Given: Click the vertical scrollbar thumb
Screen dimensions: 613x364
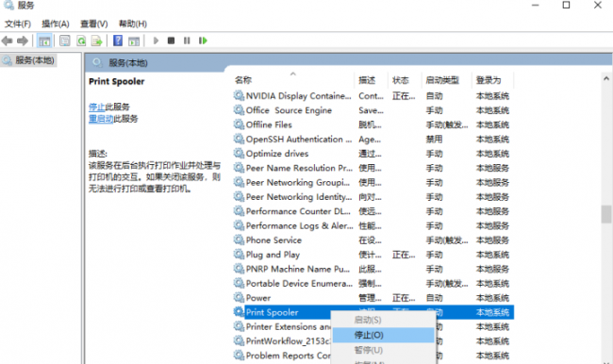Looking at the screenshot, I should click(606, 214).
